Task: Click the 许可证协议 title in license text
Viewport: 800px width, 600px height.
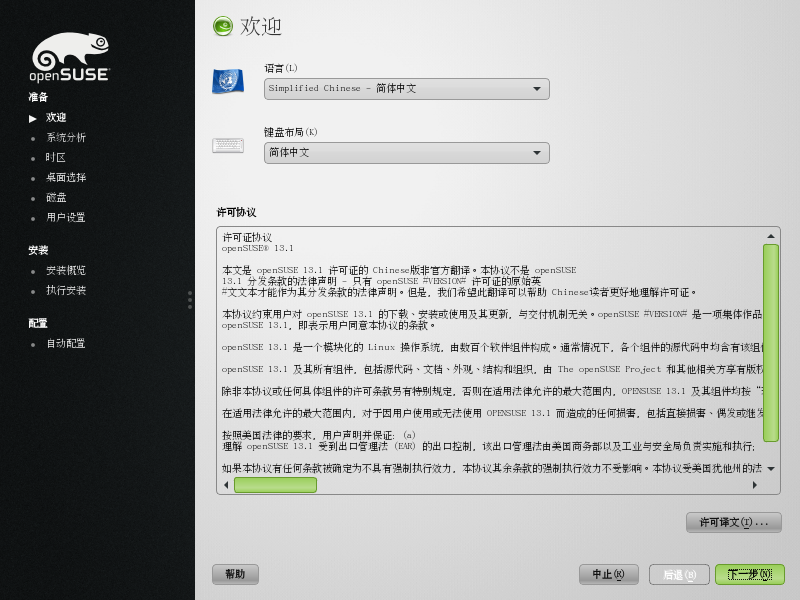Action: click(x=247, y=237)
